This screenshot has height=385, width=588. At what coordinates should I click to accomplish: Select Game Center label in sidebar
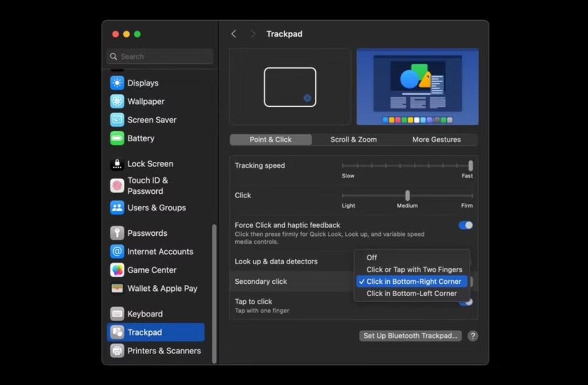[152, 270]
